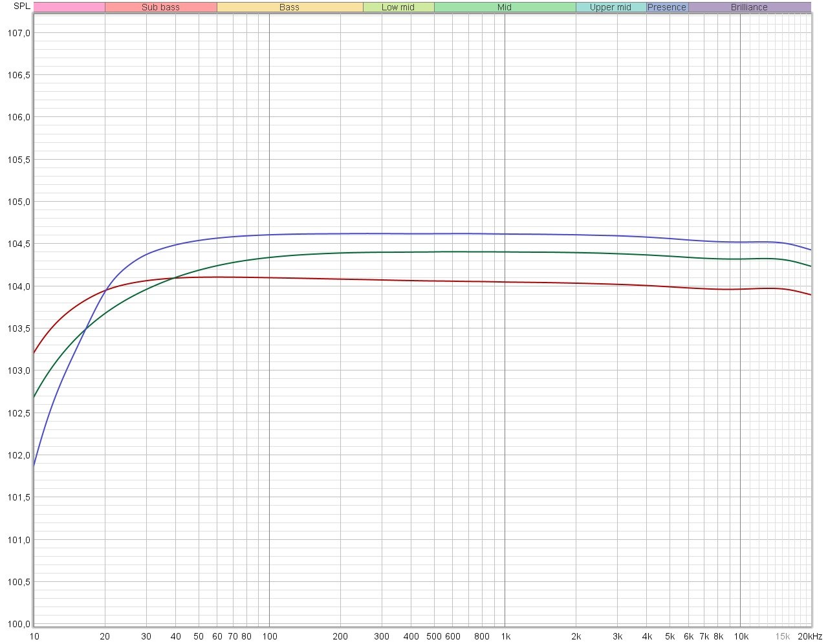Select the Bass band in the header
The height and width of the screenshot is (644, 828).
289,7
